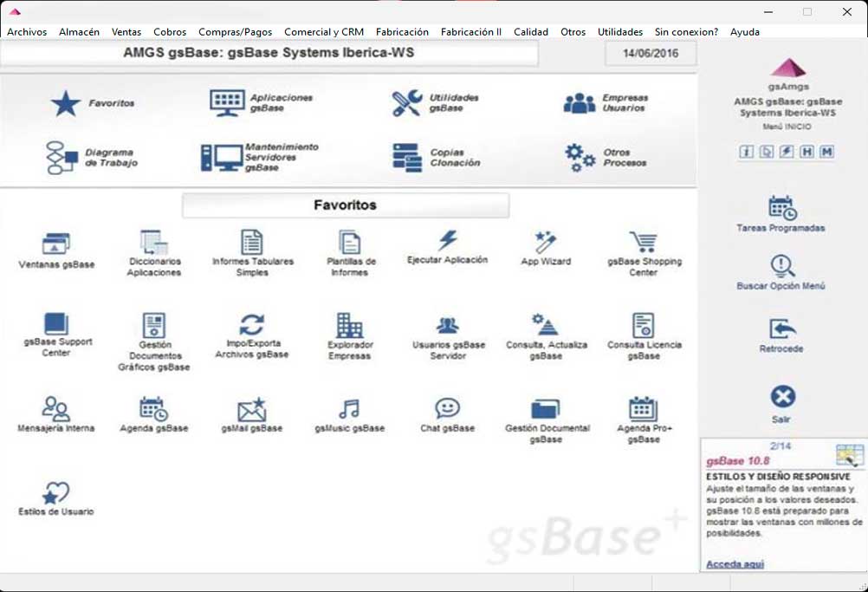868x592 pixels.
Task: Open Otros Procesos gears icon
Action: pyautogui.click(x=580, y=157)
